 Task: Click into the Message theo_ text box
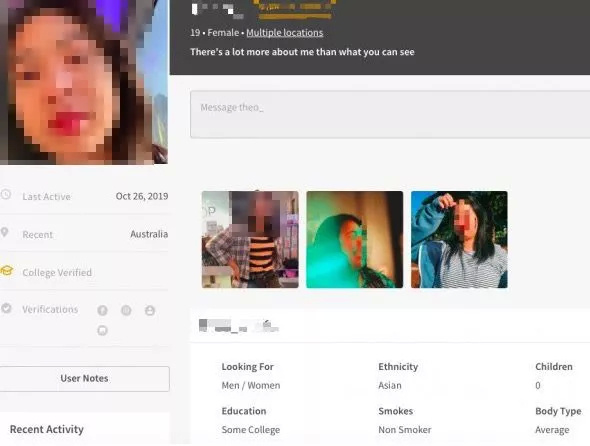coord(390,114)
